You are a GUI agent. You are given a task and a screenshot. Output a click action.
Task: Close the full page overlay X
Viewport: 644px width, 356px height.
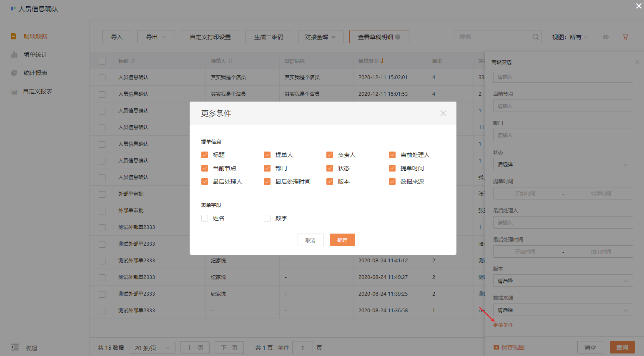[639, 6]
